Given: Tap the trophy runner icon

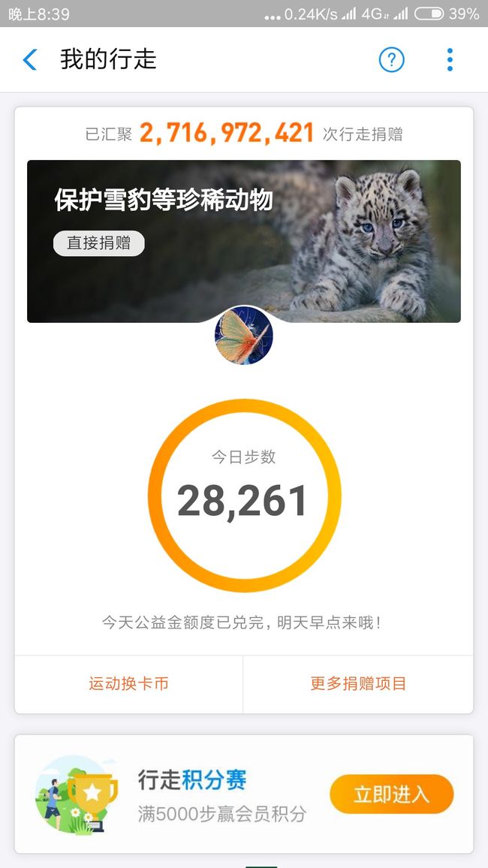Looking at the screenshot, I should (x=77, y=795).
